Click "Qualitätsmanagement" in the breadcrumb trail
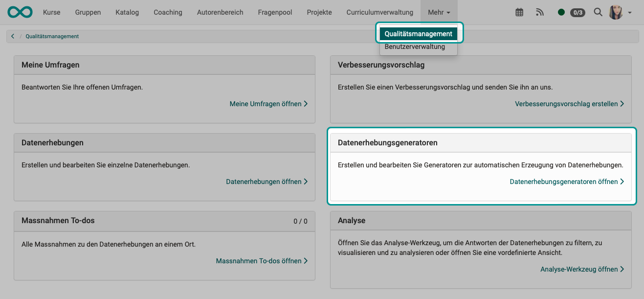 click(x=52, y=36)
